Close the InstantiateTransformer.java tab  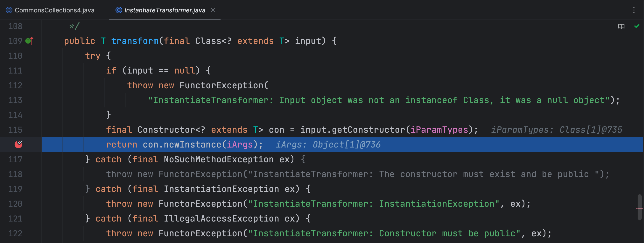213,10
